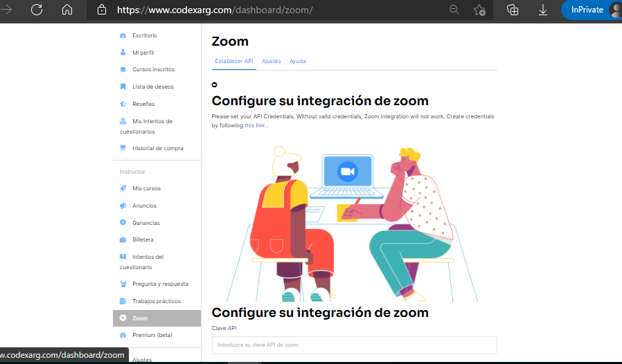
Task: Switch to the Establecer API tab
Action: 234,61
